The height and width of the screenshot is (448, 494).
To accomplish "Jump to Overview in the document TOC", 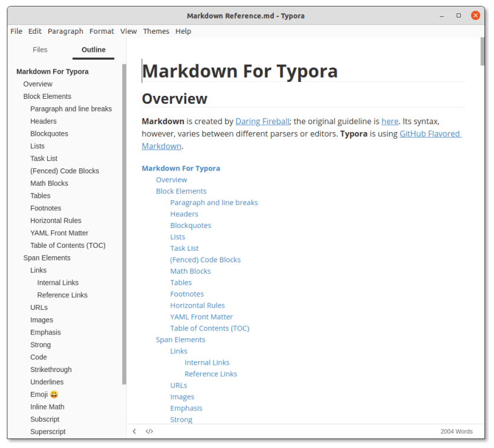I will click(171, 180).
